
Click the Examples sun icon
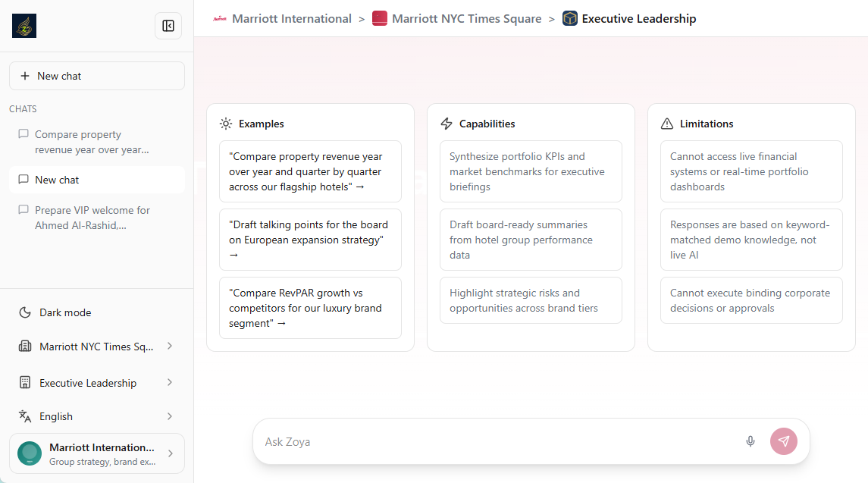226,124
